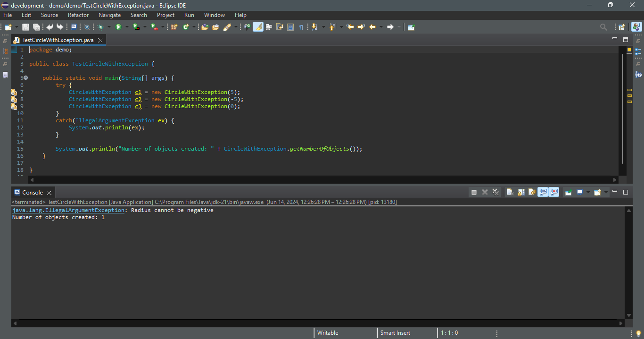Screen dimensions: 644x339
Task: Toggle Mark Occurrences highlighter in toolbar
Action: (258, 27)
